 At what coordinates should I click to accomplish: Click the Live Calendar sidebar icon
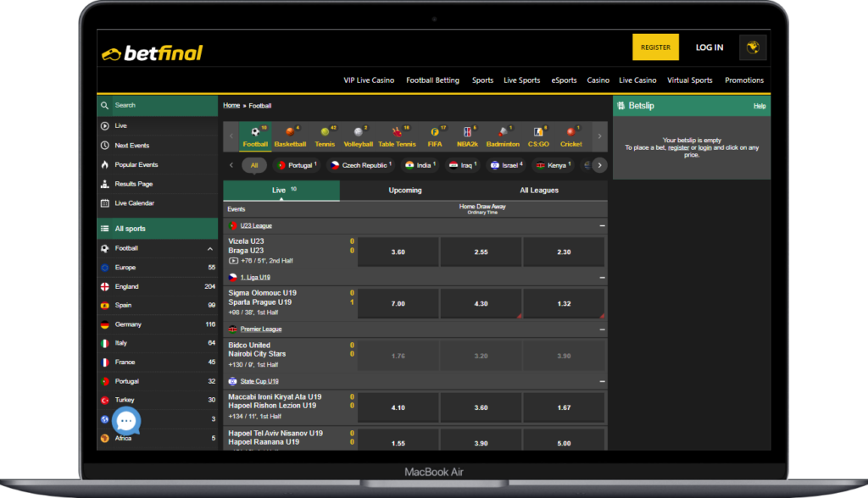[x=105, y=203]
